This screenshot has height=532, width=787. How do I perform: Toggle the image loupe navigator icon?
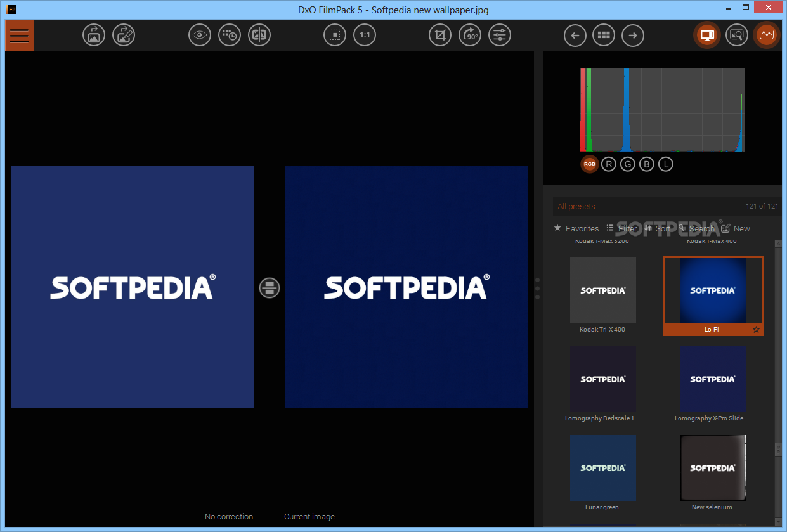(x=737, y=35)
